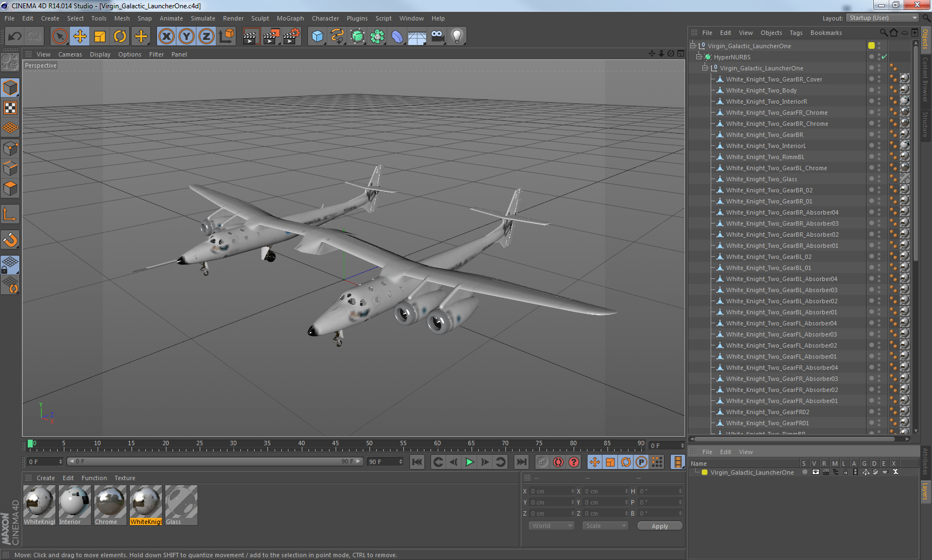
Task: Click timeline frame 45 marker
Action: [335, 445]
